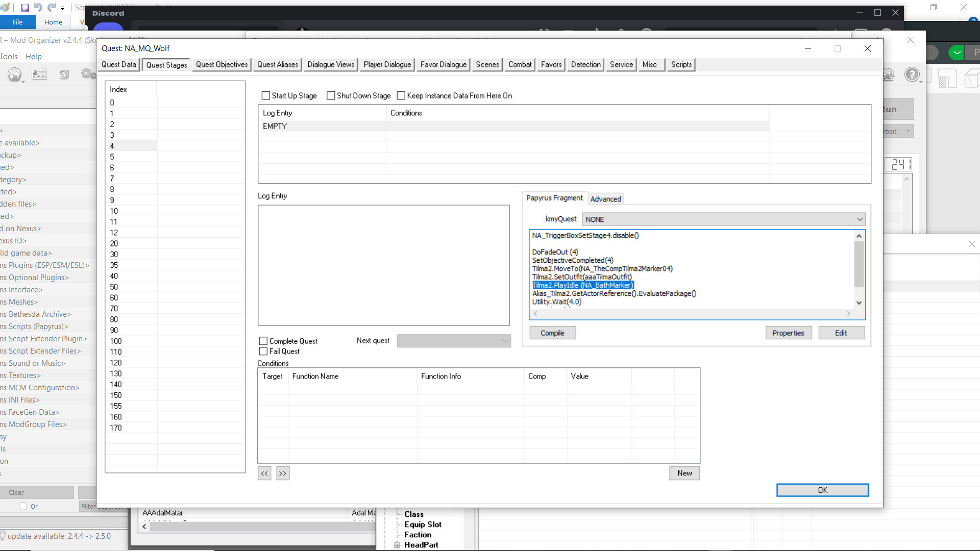Click inside the Log Entry text box

click(x=383, y=265)
